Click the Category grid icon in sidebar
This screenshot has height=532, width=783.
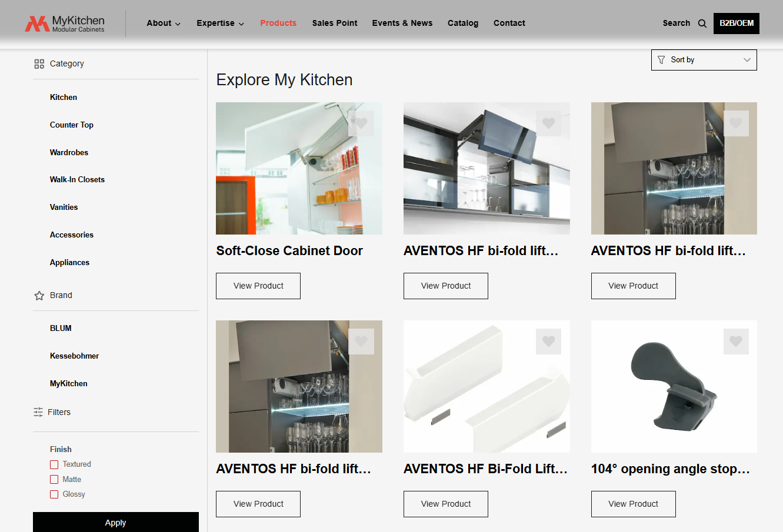point(39,64)
